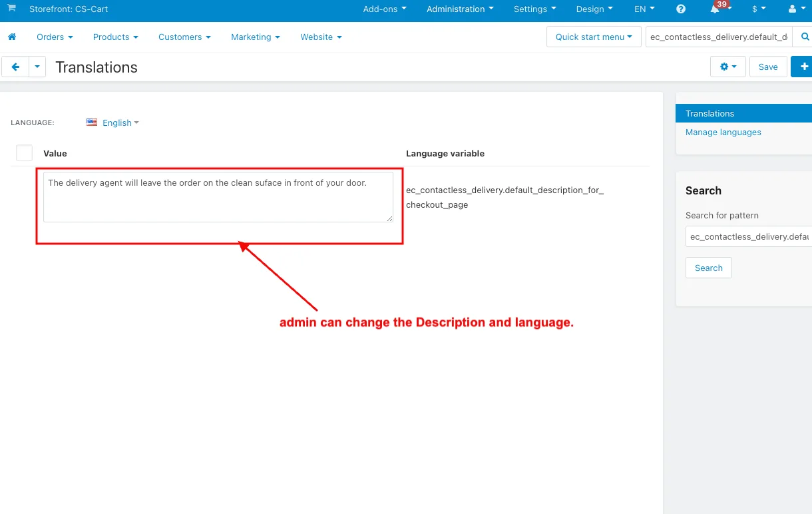
Task: Click into the translation value text area
Action: click(x=218, y=197)
